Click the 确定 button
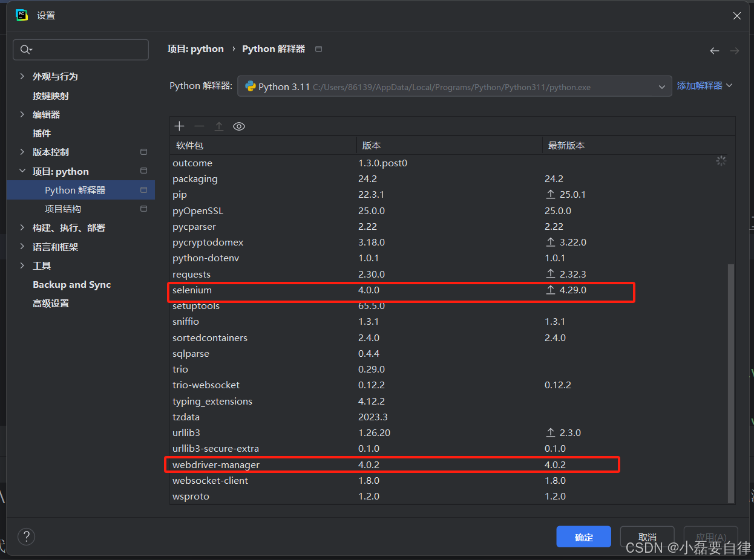Image resolution: width=754 pixels, height=560 pixels. pos(584,537)
